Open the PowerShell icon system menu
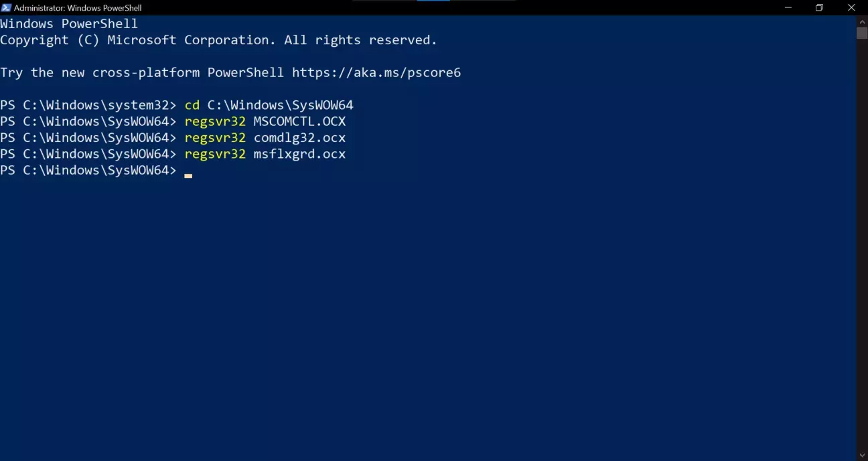Screen dimensions: 868x461 (6, 7)
